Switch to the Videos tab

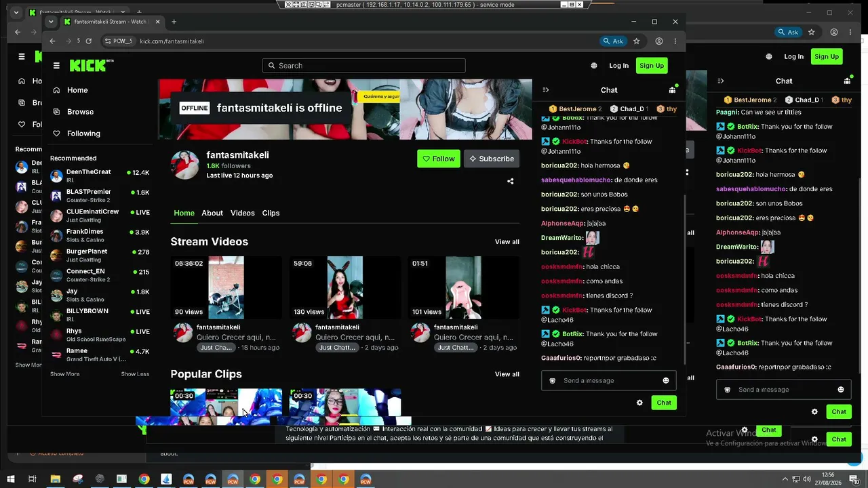click(x=243, y=213)
